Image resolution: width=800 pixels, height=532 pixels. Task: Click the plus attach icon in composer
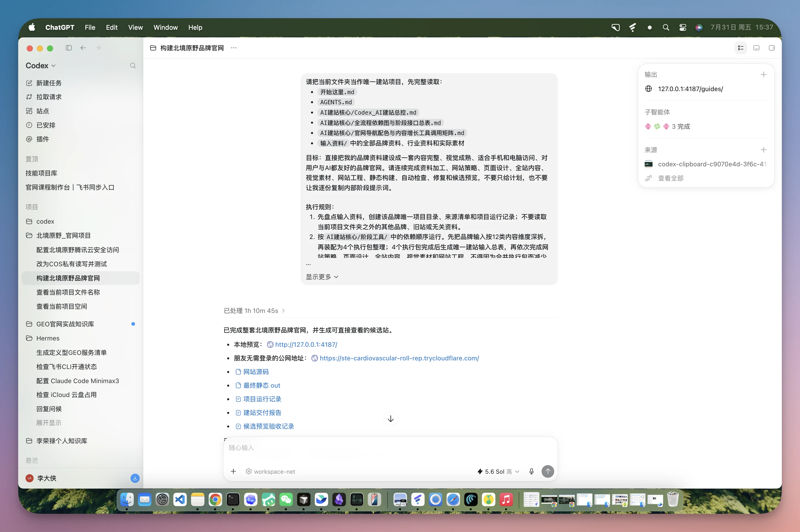233,471
